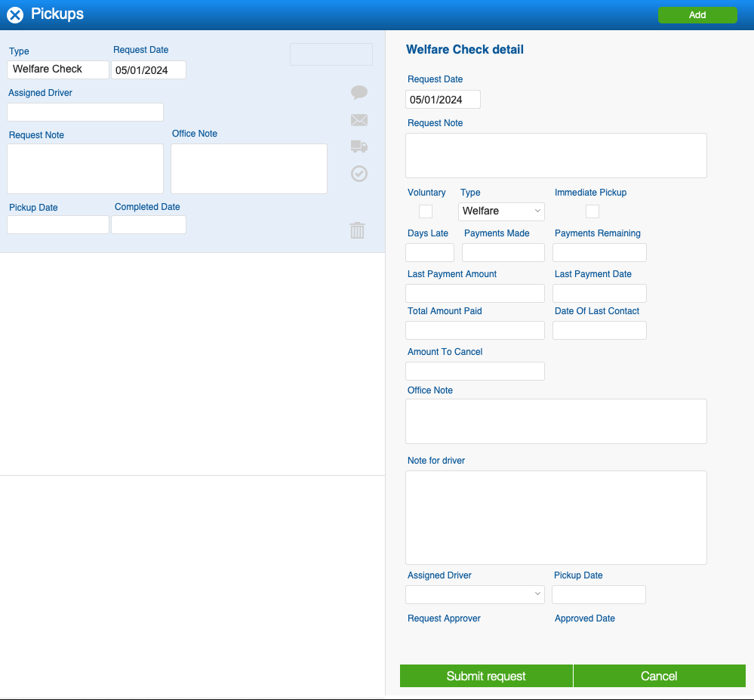Click the Total Amount Paid field
Viewport: 754px width, 700px height.
coord(475,331)
